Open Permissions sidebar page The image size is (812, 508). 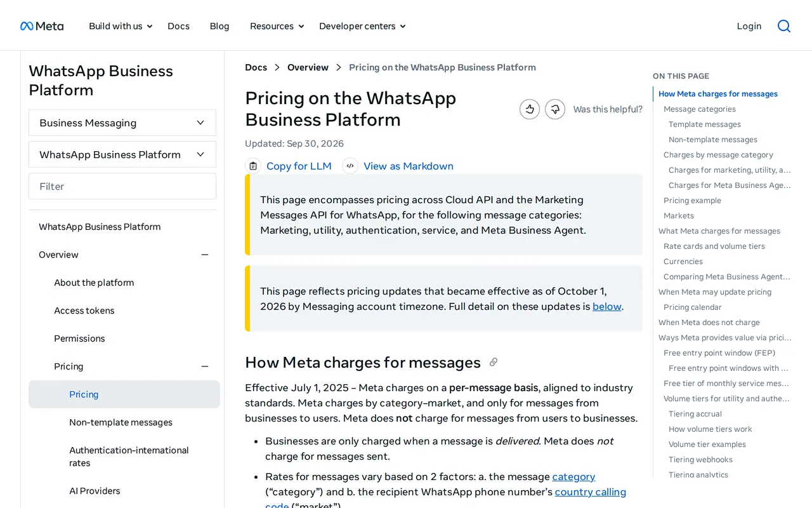[x=79, y=338]
